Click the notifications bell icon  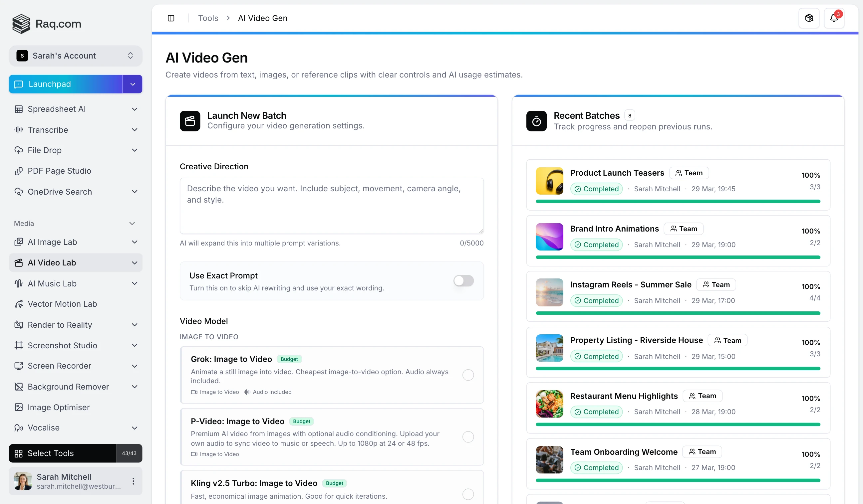pyautogui.click(x=834, y=18)
